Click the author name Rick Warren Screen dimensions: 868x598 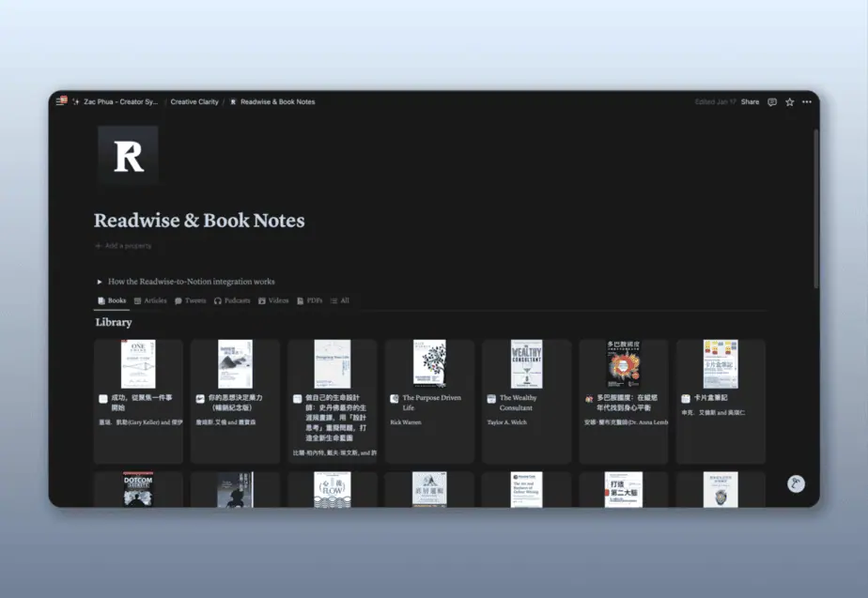click(x=406, y=422)
